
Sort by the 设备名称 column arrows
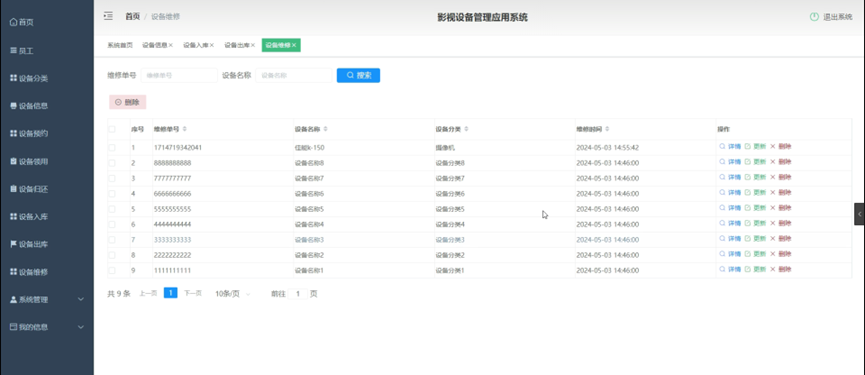(325, 129)
